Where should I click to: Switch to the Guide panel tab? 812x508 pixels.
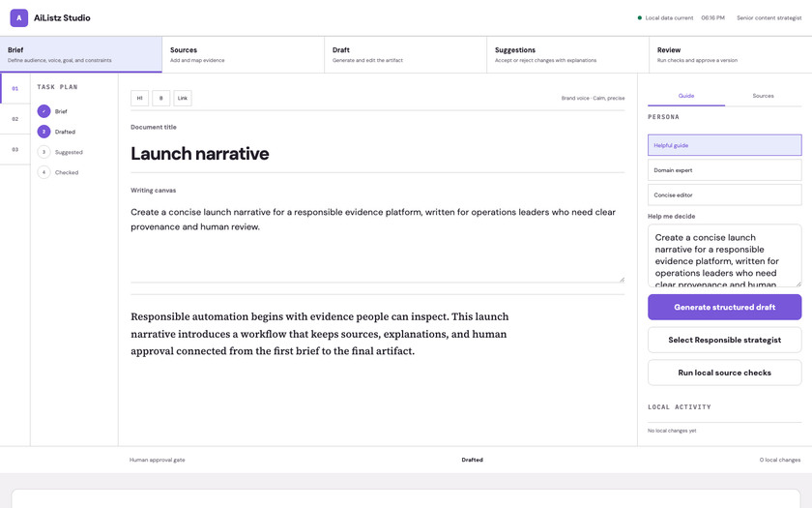coord(686,96)
